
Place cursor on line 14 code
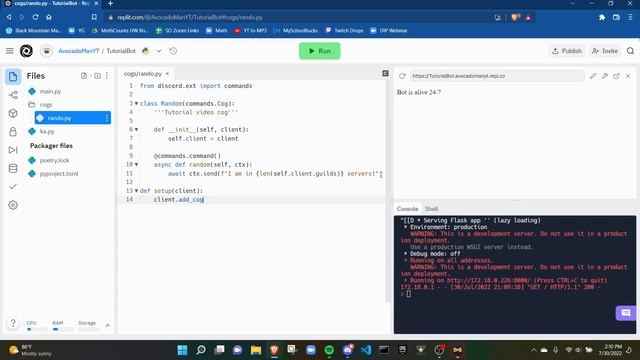click(179, 200)
